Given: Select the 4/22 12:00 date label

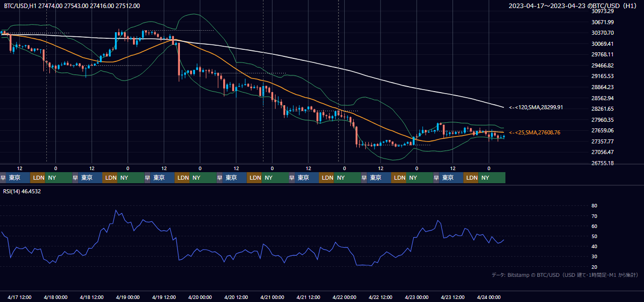Looking at the screenshot, I should [x=380, y=297].
